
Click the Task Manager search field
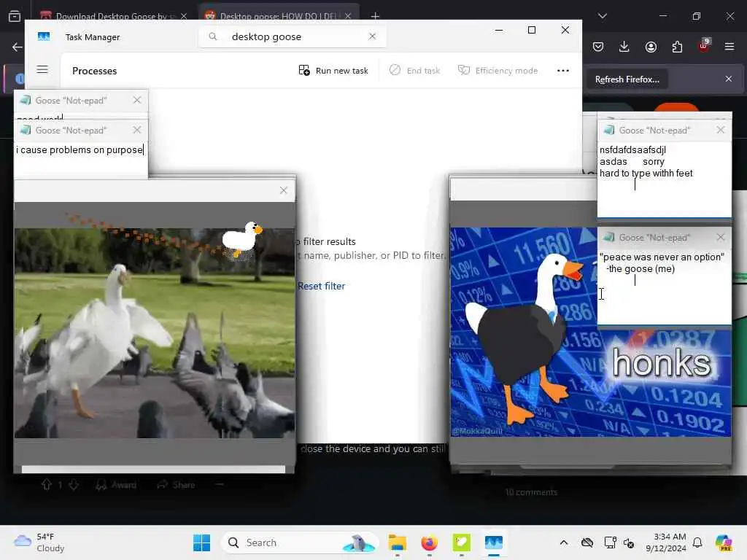pos(292,36)
